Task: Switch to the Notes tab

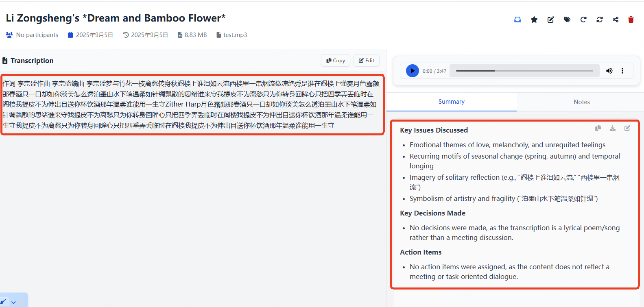Action: click(x=582, y=102)
